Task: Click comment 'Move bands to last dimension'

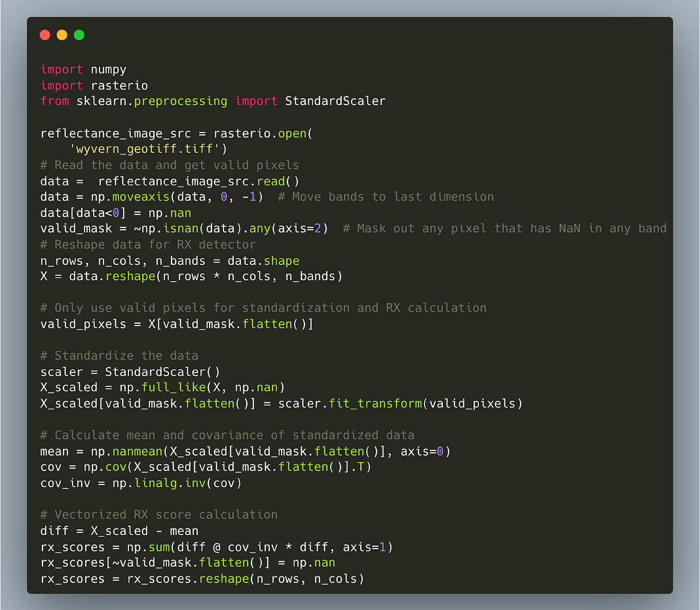Action: (386, 197)
